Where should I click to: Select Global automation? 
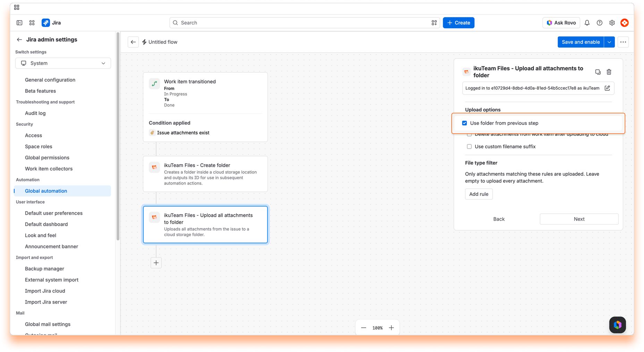click(x=62, y=191)
